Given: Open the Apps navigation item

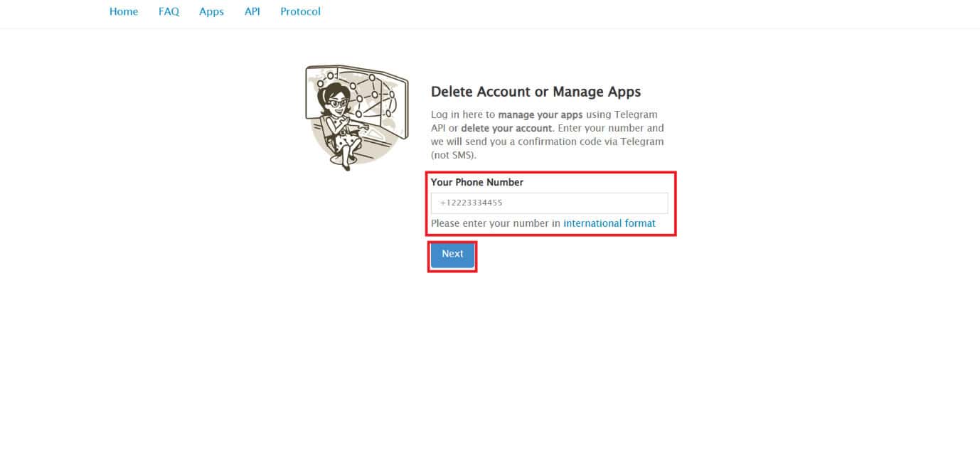Looking at the screenshot, I should click(x=211, y=11).
